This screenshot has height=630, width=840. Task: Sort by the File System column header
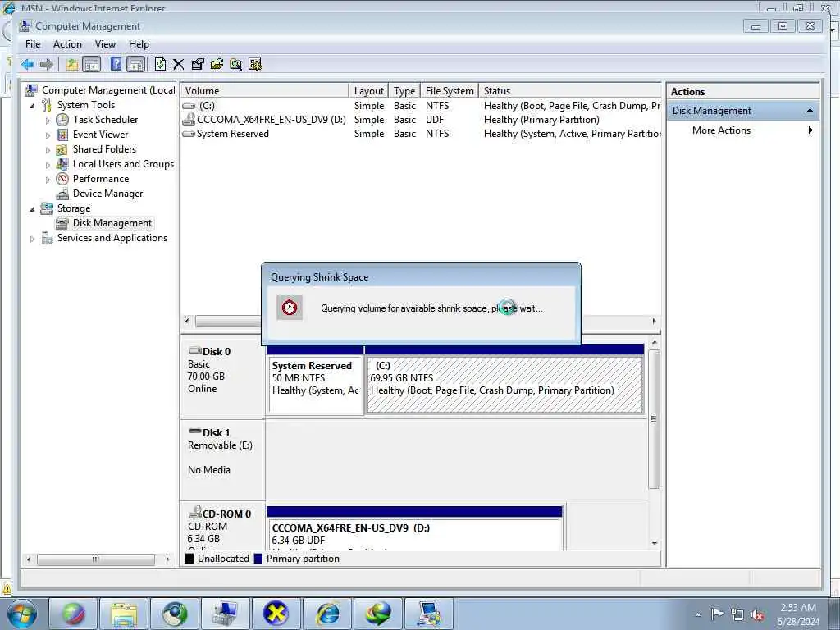450,90
